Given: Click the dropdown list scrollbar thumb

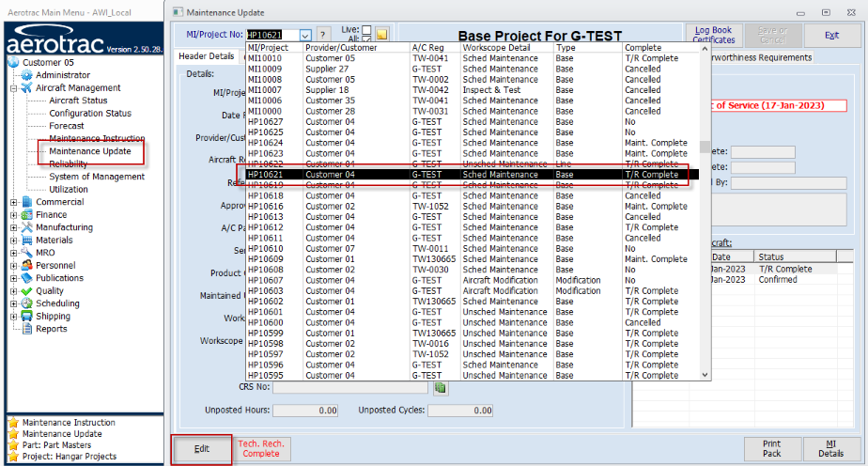Looking at the screenshot, I should pyautogui.click(x=705, y=148).
